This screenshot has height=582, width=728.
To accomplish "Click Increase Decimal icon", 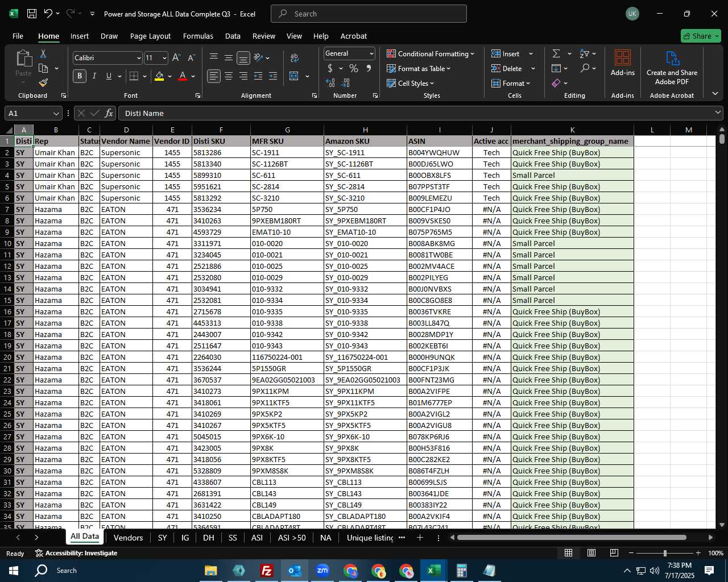I will 330,83.
